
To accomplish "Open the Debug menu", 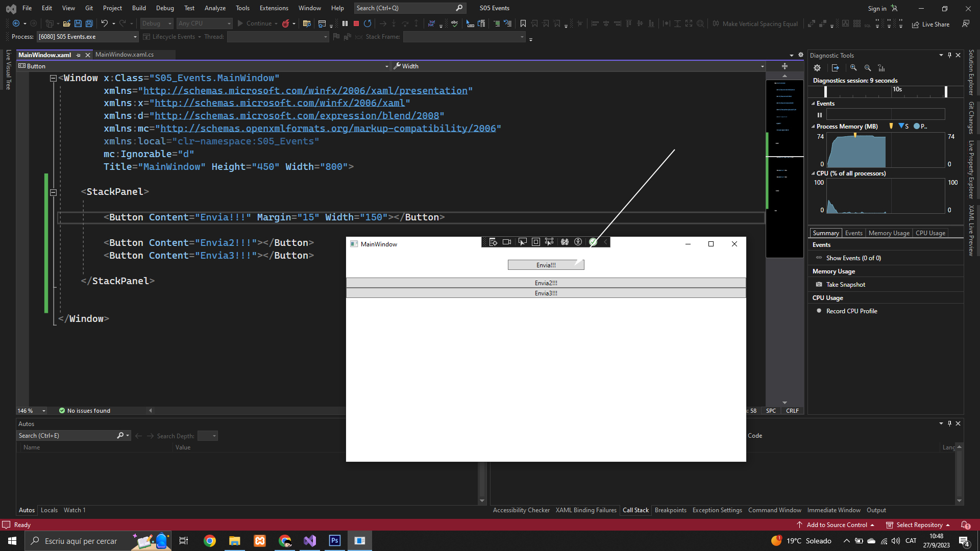I will click(164, 8).
